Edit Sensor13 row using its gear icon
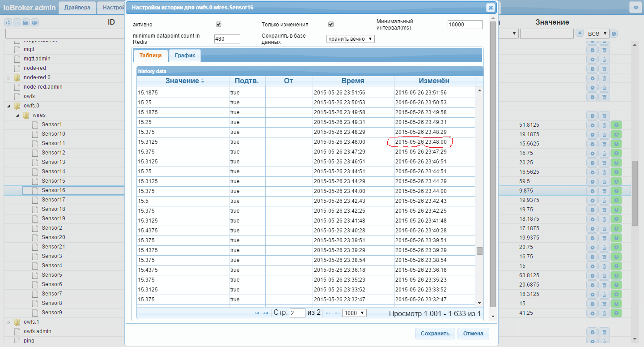The image size is (644, 347). click(x=592, y=163)
